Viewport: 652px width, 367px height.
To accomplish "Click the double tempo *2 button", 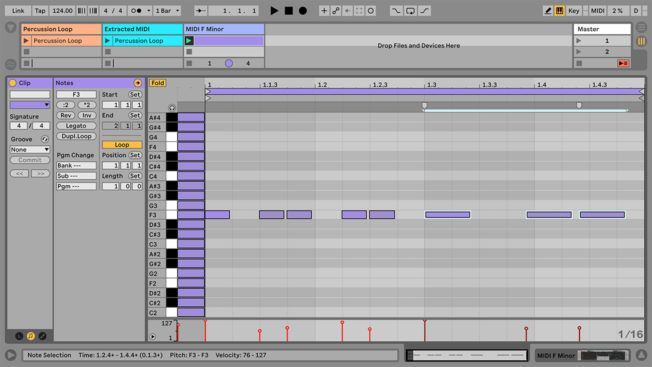I will pyautogui.click(x=87, y=105).
